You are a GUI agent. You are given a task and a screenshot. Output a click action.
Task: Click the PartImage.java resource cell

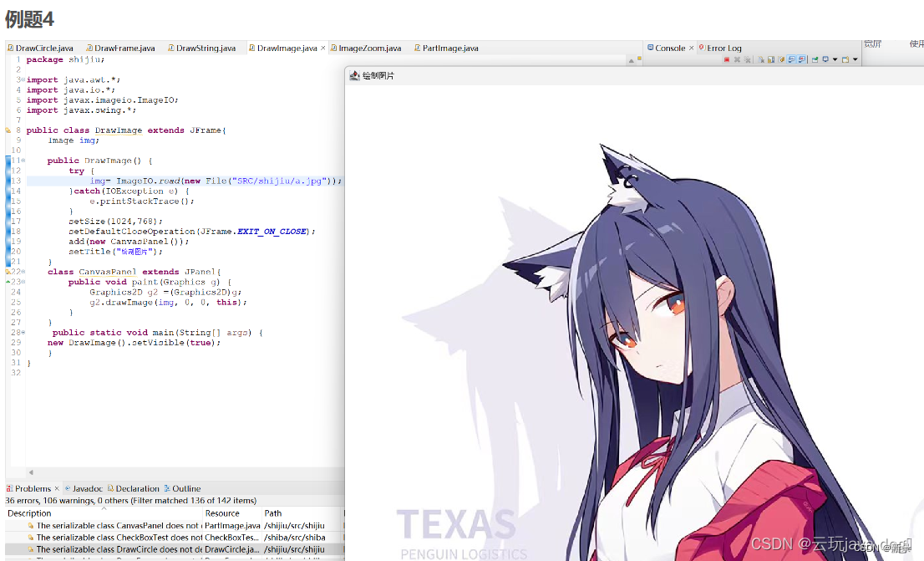pos(232,526)
